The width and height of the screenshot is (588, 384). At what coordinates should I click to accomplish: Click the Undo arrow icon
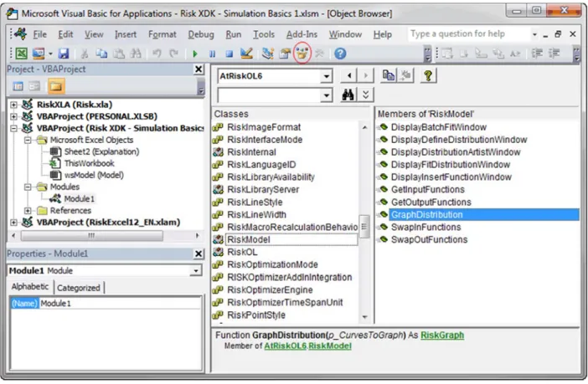point(157,54)
